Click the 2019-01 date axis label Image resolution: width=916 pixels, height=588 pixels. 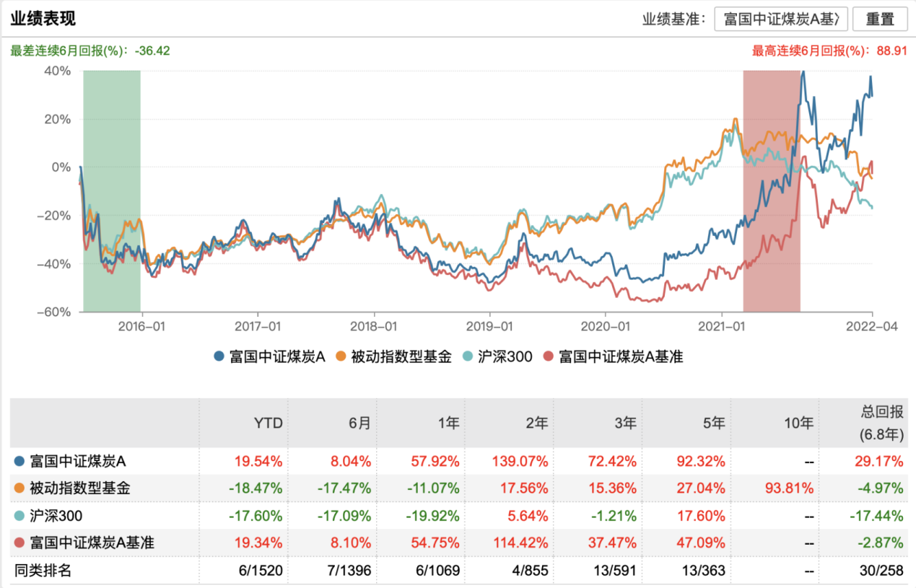489,326
